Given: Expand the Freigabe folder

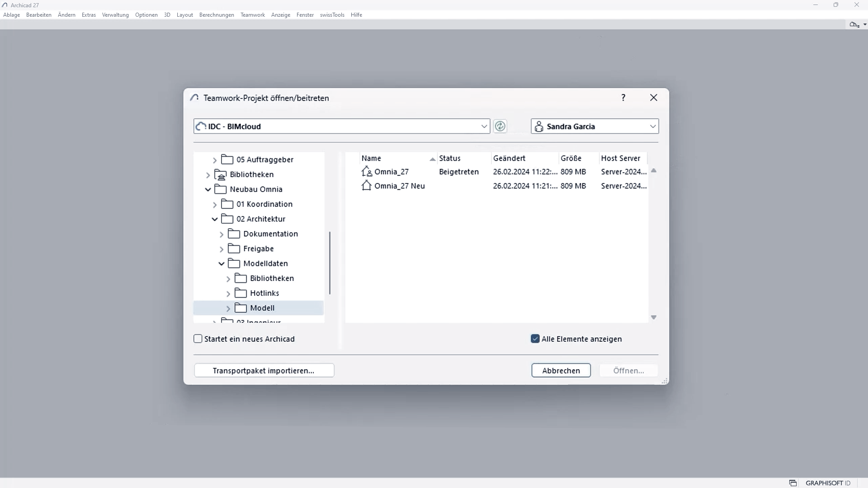Looking at the screenshot, I should point(222,249).
